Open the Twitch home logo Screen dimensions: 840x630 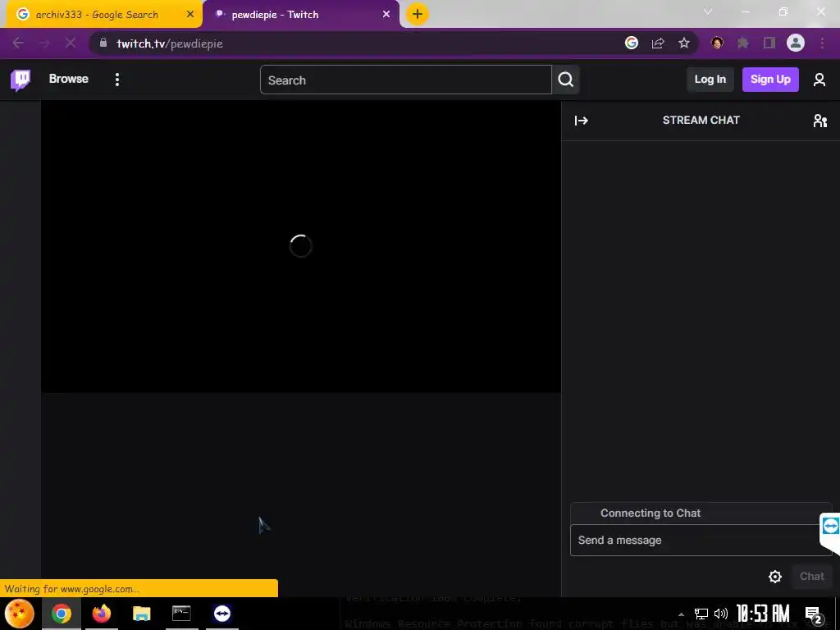tap(21, 80)
